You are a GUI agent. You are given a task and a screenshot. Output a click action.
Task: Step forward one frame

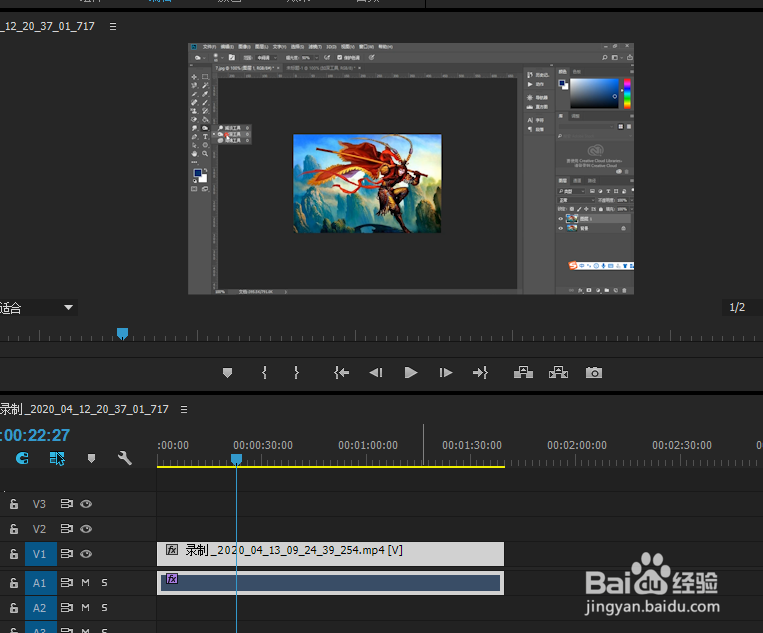(446, 373)
